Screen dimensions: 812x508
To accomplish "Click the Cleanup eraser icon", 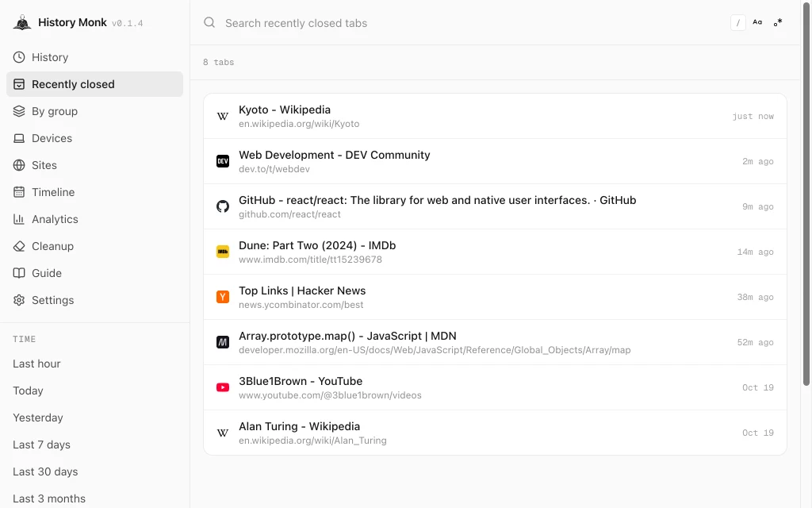I will coord(19,246).
